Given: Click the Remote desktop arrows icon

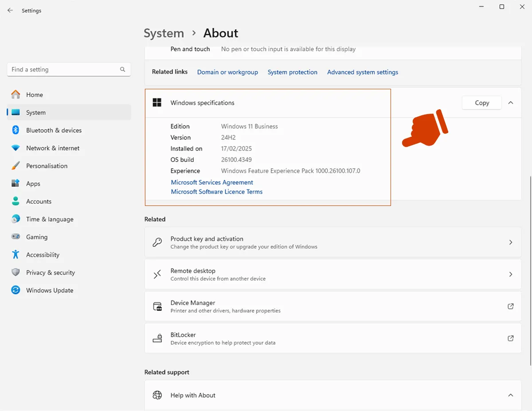Looking at the screenshot, I should pos(157,274).
